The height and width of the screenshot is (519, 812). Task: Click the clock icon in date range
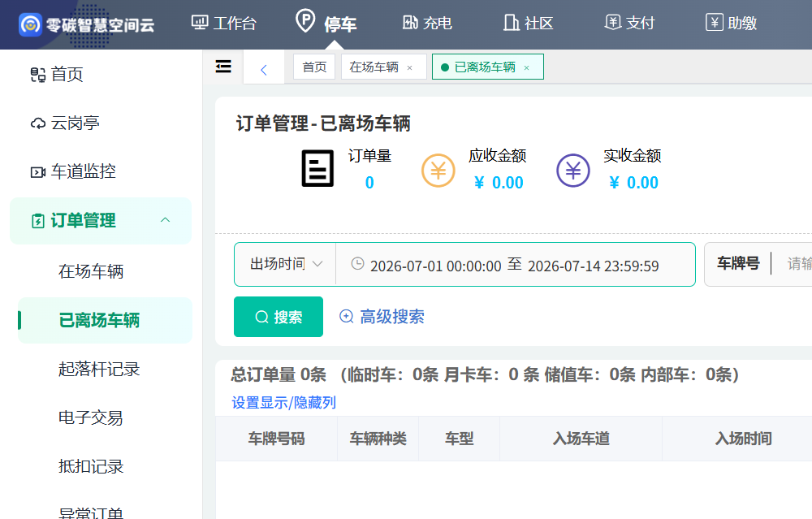pos(357,264)
